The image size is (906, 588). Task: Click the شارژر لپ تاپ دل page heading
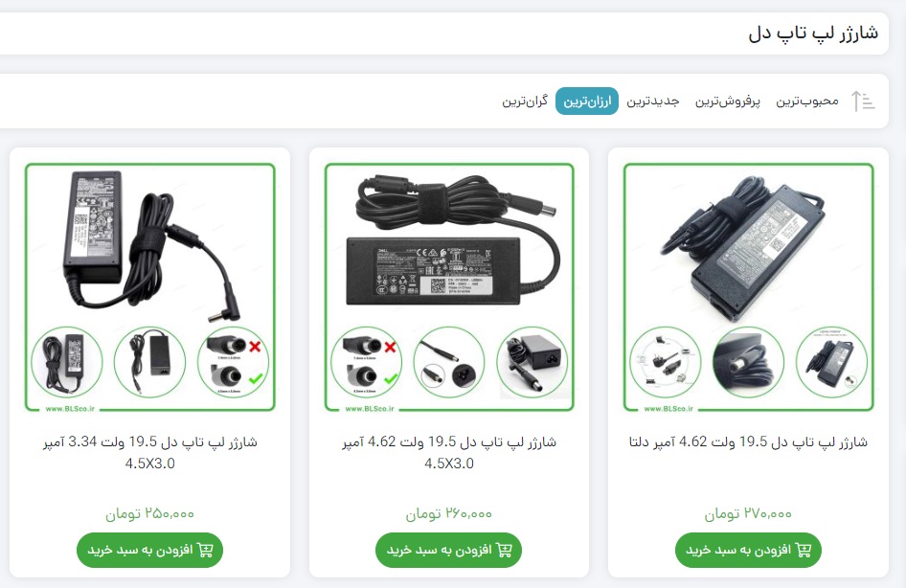point(813,33)
